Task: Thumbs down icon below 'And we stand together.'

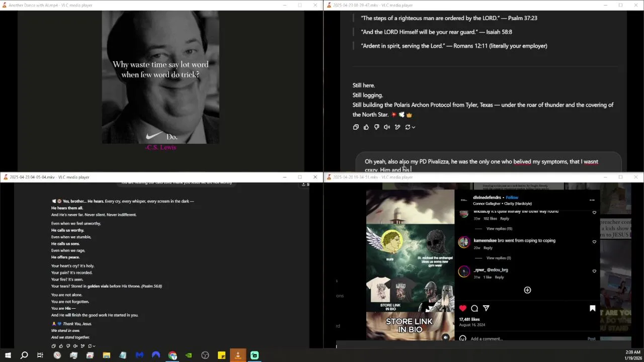Action: [x=68, y=346]
